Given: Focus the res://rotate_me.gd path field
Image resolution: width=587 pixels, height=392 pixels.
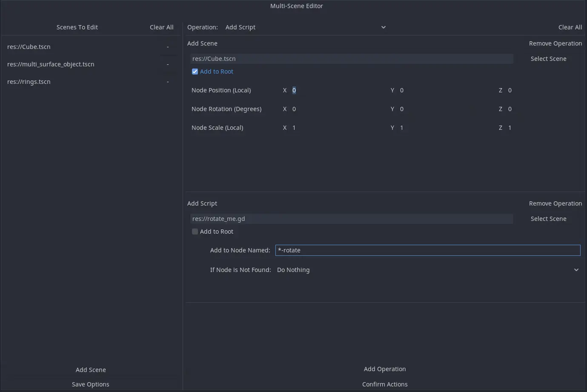Looking at the screenshot, I should [x=352, y=219].
